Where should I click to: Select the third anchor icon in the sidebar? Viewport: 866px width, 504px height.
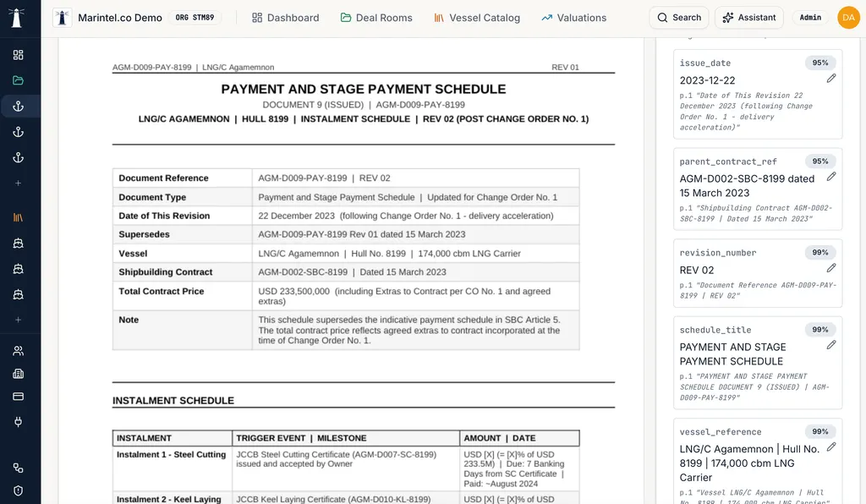pyautogui.click(x=19, y=157)
